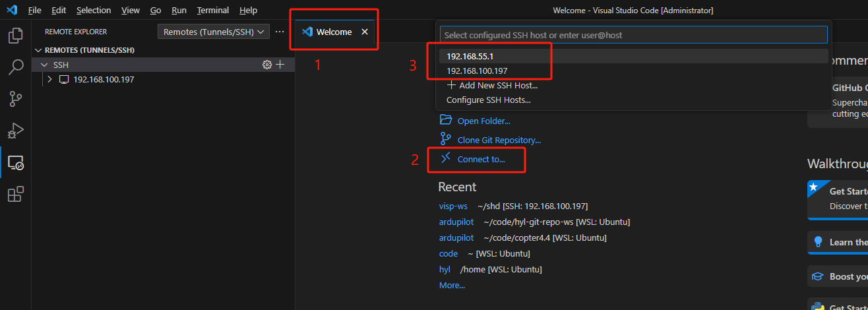Open the Run menu
The image size is (868, 310).
(179, 11)
